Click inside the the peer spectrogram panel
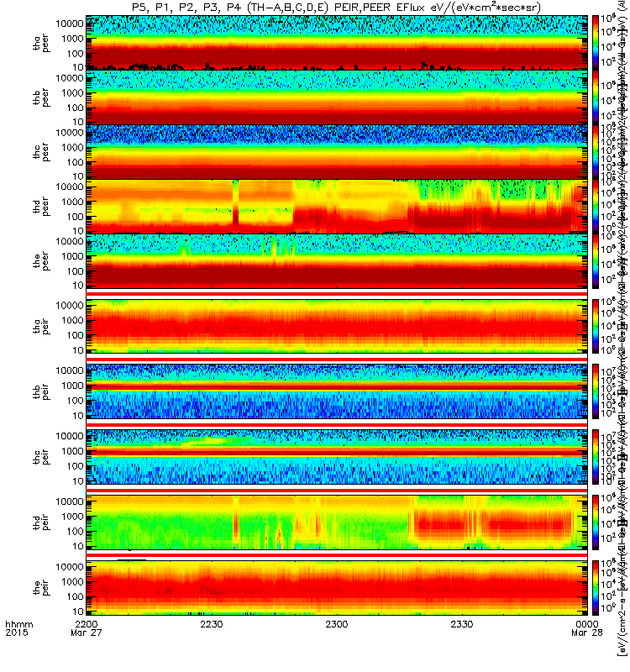Screen dimensions: 630x672 (337, 260)
